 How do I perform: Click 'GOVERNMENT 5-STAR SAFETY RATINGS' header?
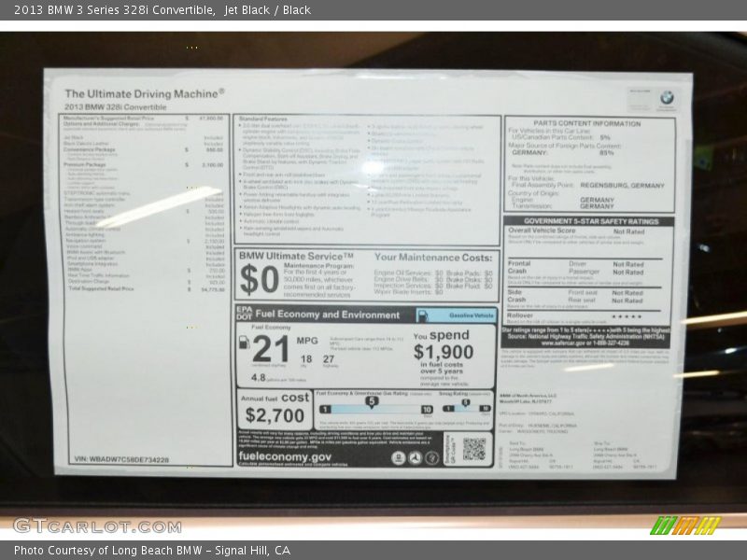coord(591,221)
